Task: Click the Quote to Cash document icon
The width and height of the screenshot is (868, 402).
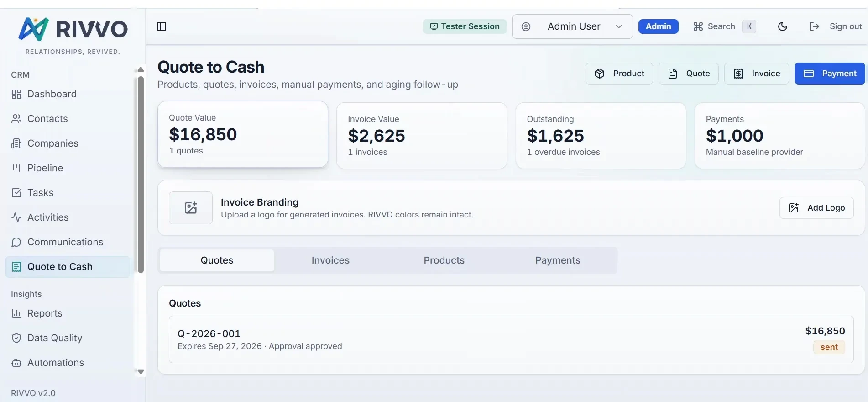Action: pos(16,267)
